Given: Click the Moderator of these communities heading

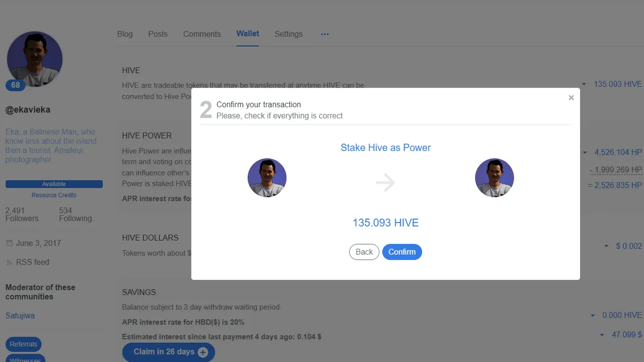Looking at the screenshot, I should [x=40, y=292].
